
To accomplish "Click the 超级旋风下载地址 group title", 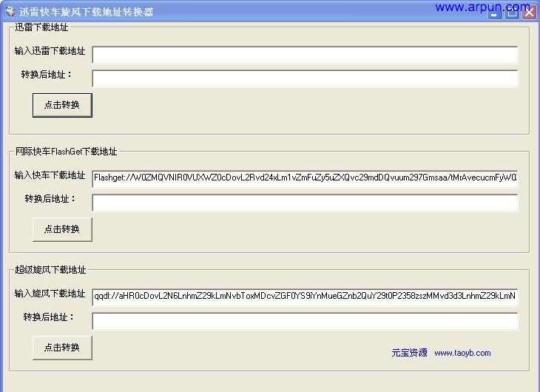I will [50, 270].
